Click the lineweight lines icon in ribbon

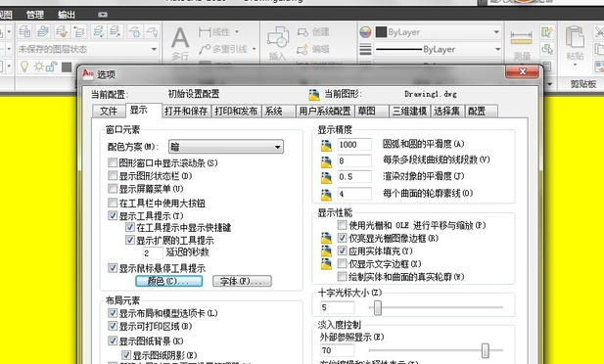(x=365, y=49)
